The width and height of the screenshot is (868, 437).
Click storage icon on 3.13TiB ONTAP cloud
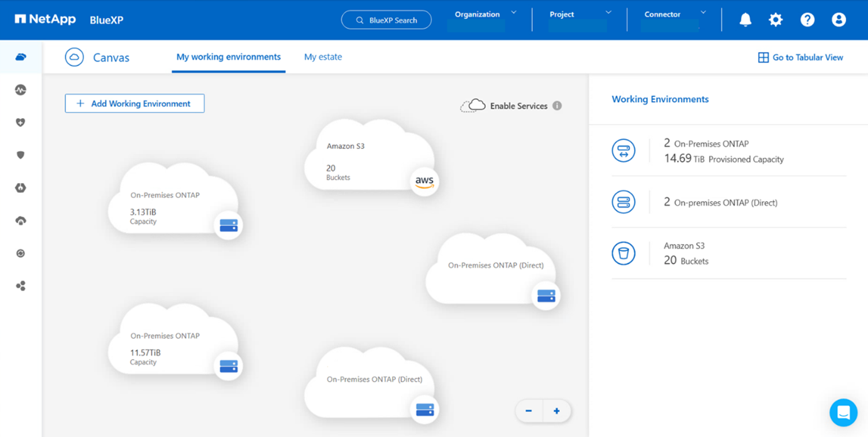click(x=228, y=225)
